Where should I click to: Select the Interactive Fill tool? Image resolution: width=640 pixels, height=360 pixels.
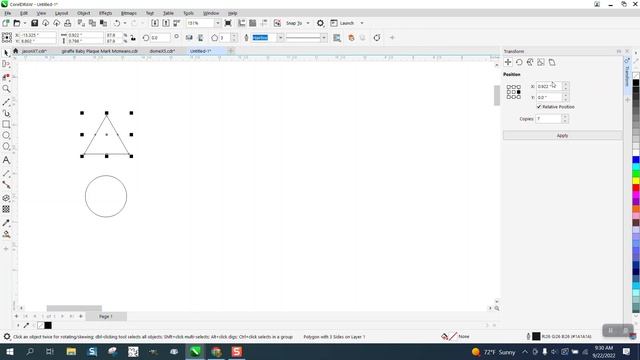click(6, 234)
